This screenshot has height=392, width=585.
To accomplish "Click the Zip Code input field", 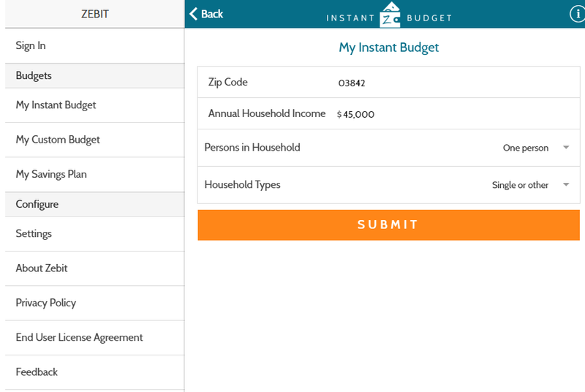I will point(456,83).
